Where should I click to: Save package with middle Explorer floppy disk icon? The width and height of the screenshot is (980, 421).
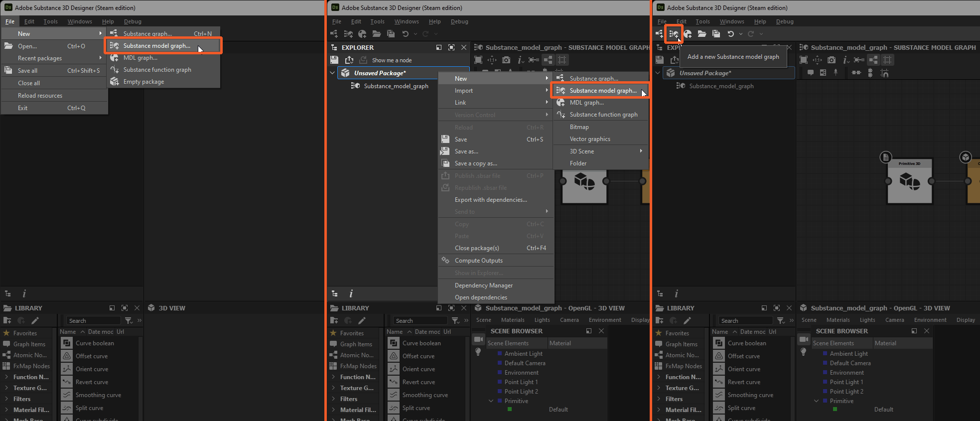pyautogui.click(x=334, y=60)
